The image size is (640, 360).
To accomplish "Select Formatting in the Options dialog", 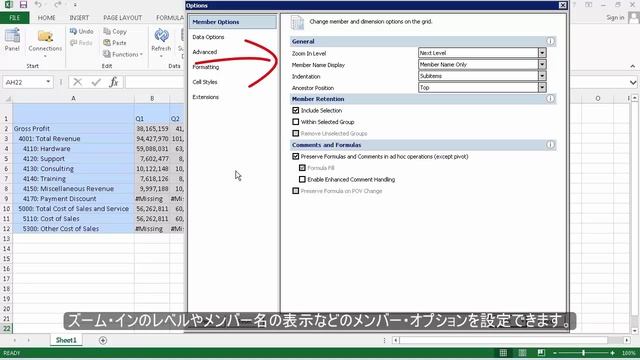I will [206, 67].
